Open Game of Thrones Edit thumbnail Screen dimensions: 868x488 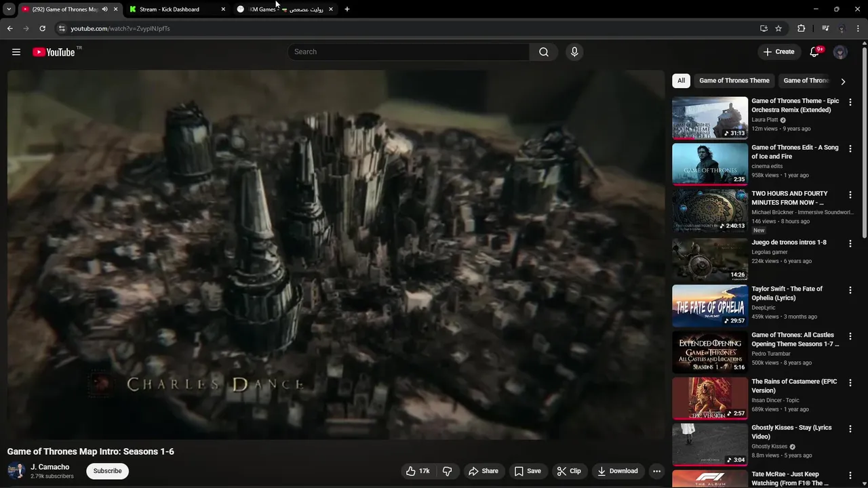pyautogui.click(x=710, y=164)
